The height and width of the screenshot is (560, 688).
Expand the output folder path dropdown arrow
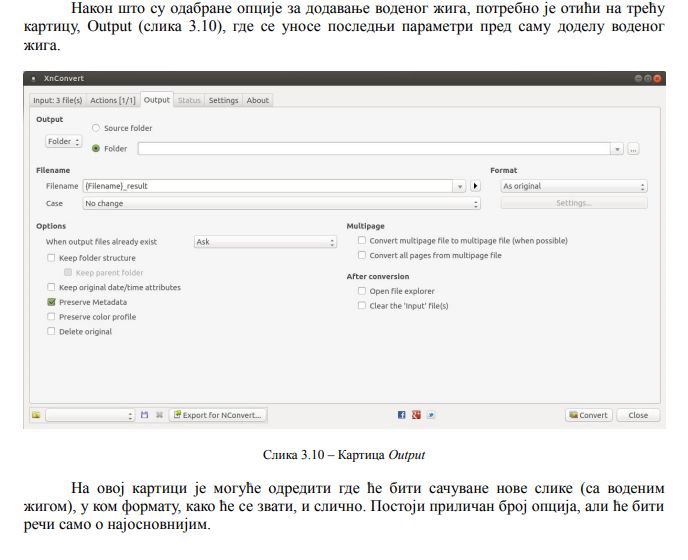tap(617, 149)
